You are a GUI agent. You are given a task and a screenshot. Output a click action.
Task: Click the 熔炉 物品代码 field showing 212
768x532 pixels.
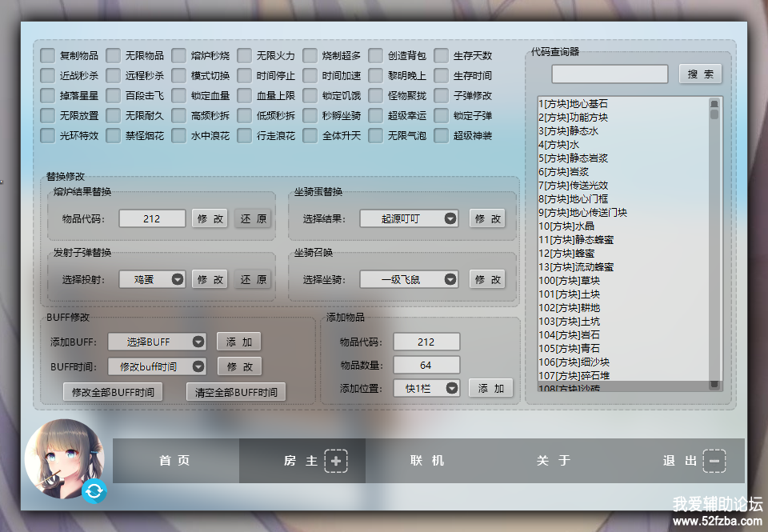[152, 218]
